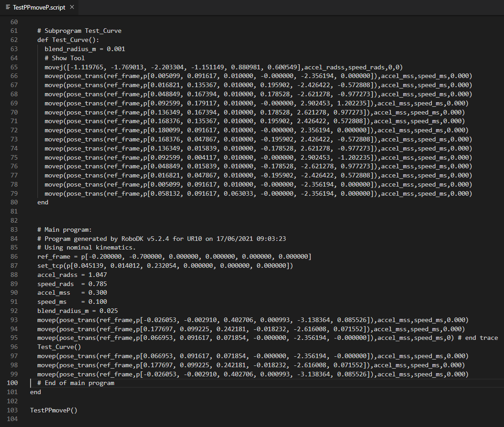Click 'accel_mss = 0.300' line
This screenshot has height=427, width=504.
72,292
